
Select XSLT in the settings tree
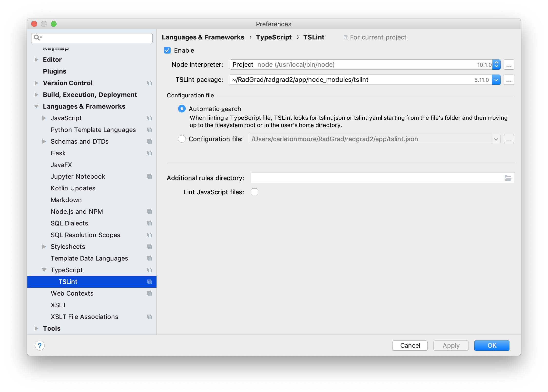pyautogui.click(x=59, y=305)
